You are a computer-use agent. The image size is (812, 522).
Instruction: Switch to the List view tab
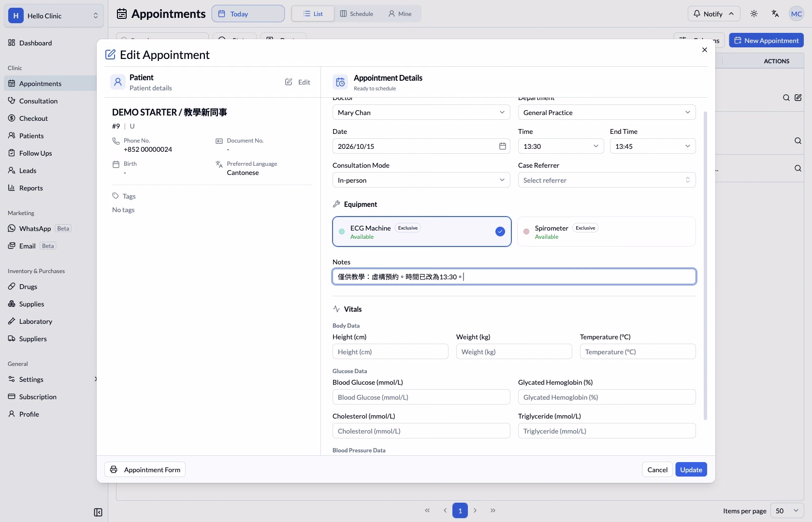(313, 14)
